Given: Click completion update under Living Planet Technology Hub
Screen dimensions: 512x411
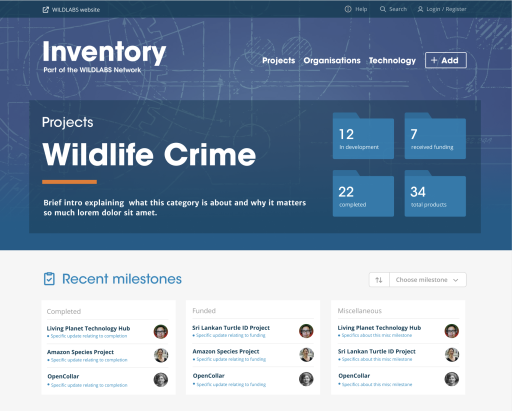Looking at the screenshot, I should (89, 336).
